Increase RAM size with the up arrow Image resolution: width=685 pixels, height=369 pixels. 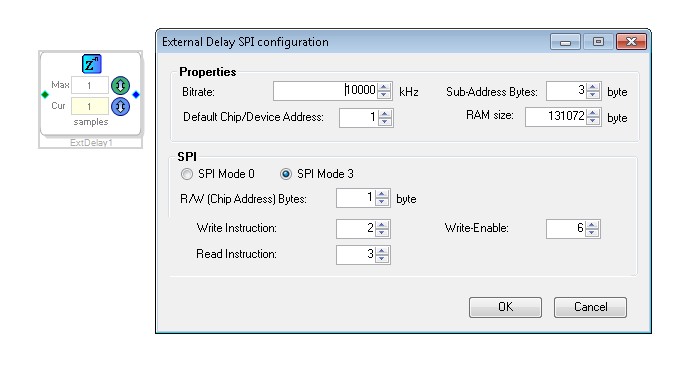[593, 113]
